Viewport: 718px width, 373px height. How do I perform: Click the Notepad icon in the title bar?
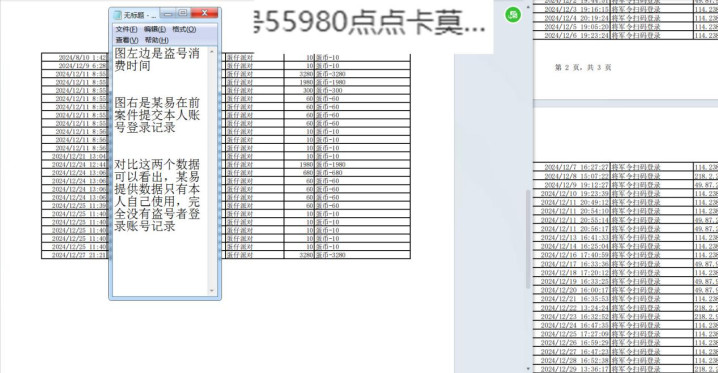(x=117, y=15)
